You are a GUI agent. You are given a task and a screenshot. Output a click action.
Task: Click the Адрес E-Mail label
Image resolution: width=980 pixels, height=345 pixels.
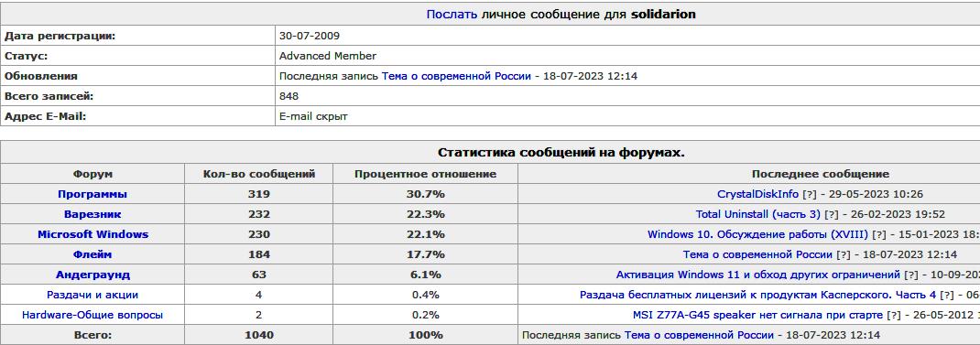point(45,116)
